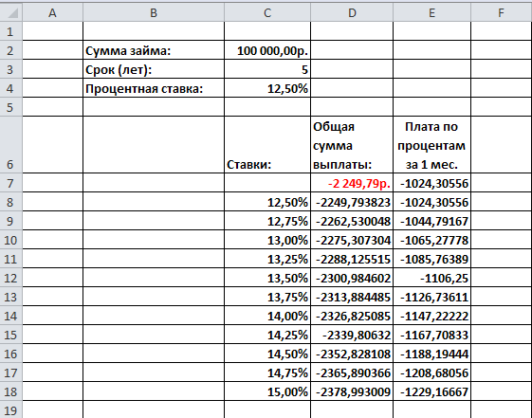
Task: Click value -2326,825085
Action: tap(352, 316)
